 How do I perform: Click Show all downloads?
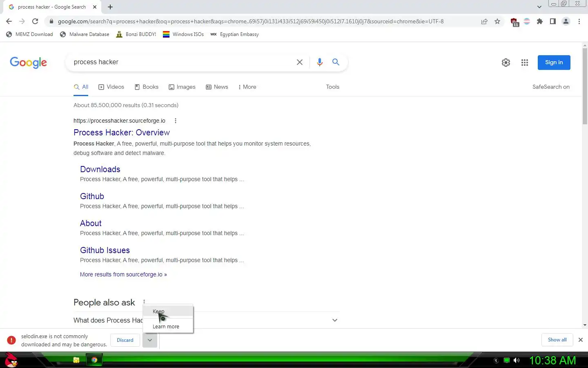(557, 340)
